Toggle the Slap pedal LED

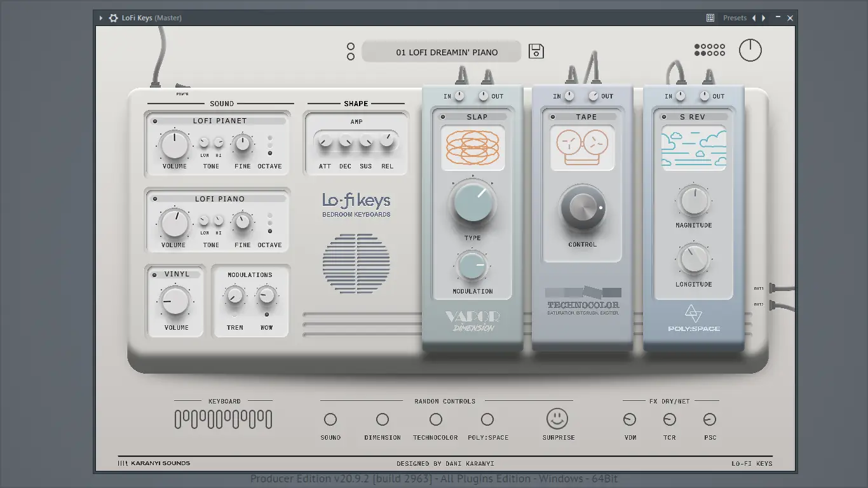(444, 117)
